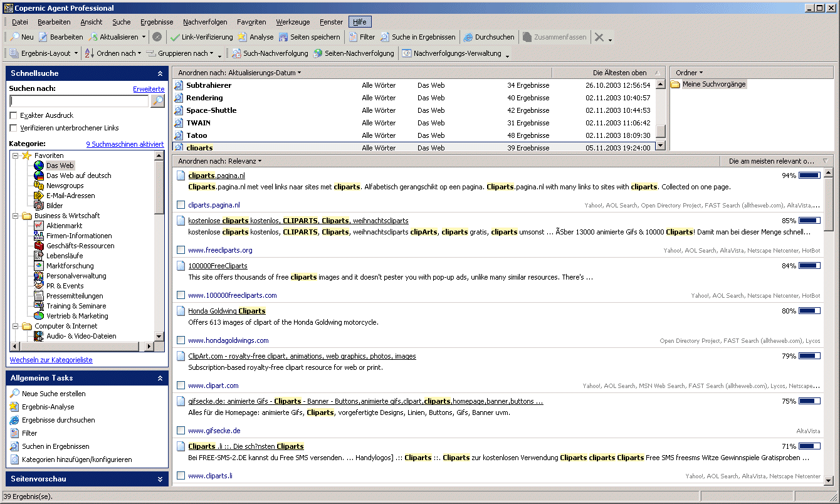Click Wechseln zur Kategorieliste link
This screenshot has height=504, width=840.
[51, 360]
